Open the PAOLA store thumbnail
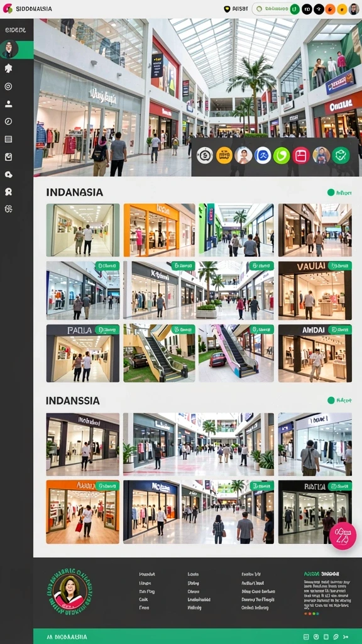The width and height of the screenshot is (362, 644). 82,353
